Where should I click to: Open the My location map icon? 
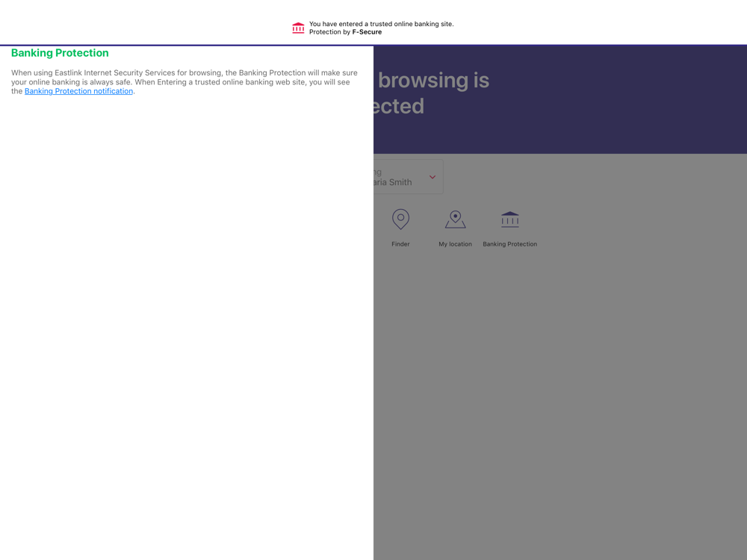coord(456,220)
